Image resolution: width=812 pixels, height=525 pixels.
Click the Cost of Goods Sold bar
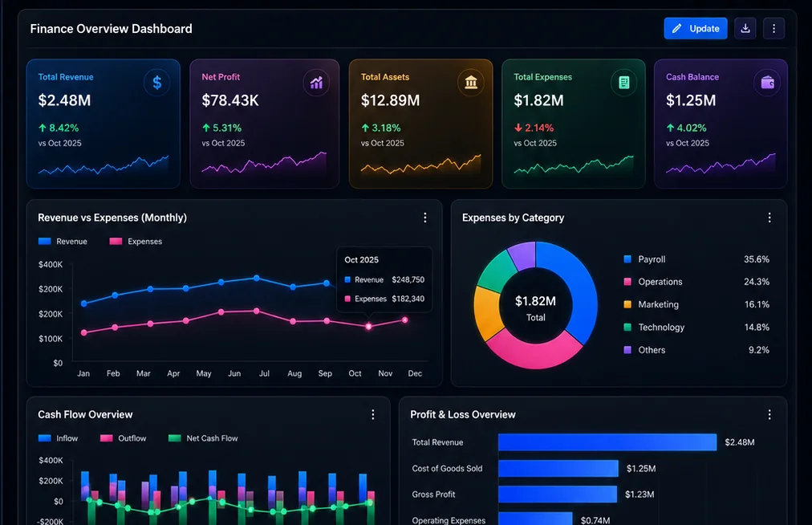click(558, 469)
